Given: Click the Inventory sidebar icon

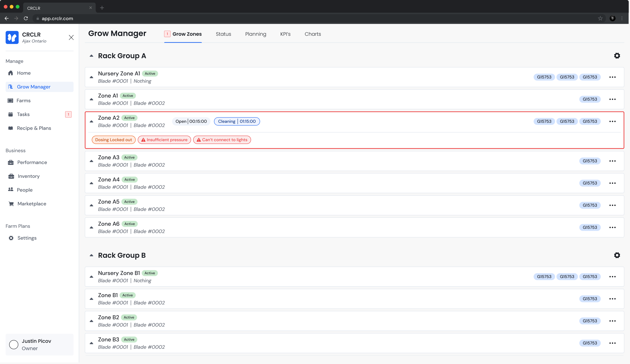Looking at the screenshot, I should point(11,176).
